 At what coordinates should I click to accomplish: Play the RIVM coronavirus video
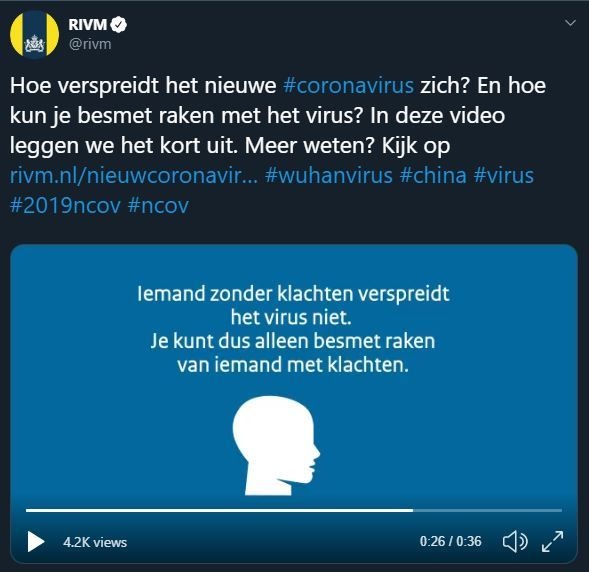pyautogui.click(x=36, y=541)
